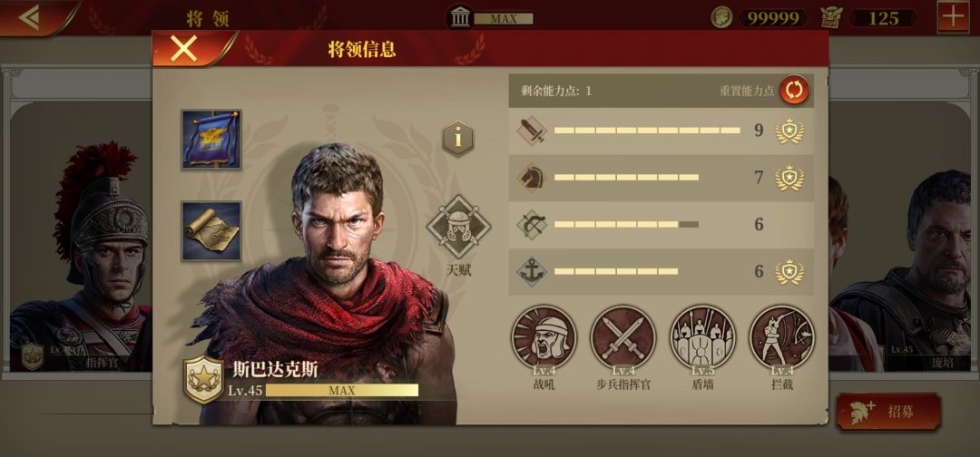
Task: Select the 盾墙 shield wall skill
Action: 702,337
